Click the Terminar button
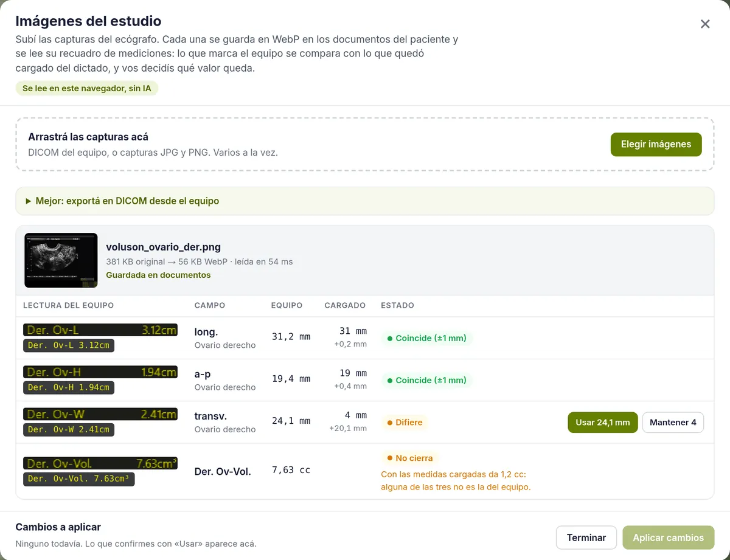The image size is (730, 560). pyautogui.click(x=586, y=538)
